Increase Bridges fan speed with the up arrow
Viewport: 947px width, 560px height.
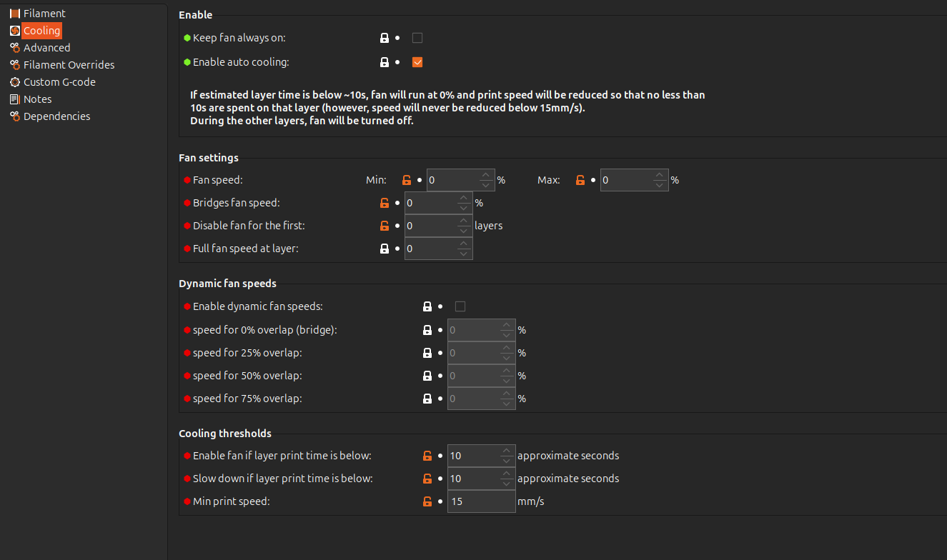pos(464,198)
